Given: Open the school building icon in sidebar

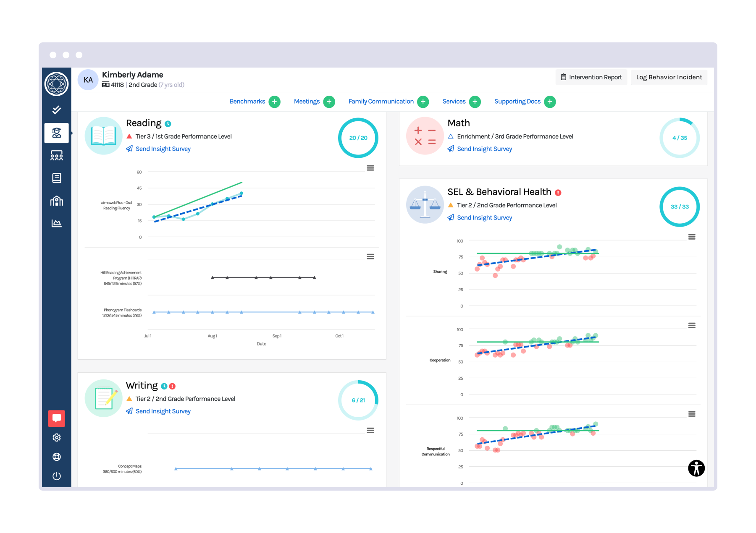Looking at the screenshot, I should 56,201.
